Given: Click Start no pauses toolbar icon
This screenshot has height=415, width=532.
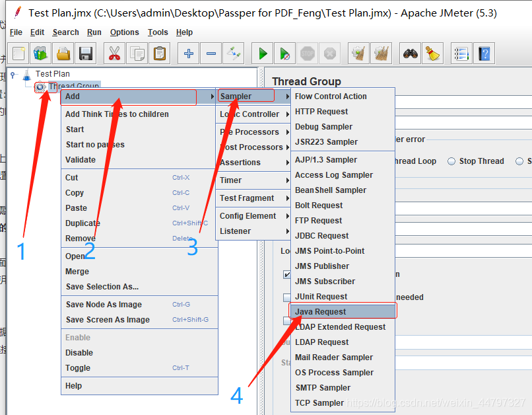Looking at the screenshot, I should coord(284,54).
